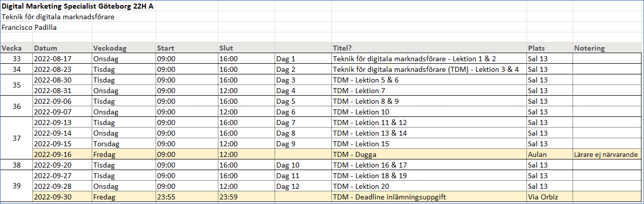
Task: Select the title cell 'Digital Marketing Specialist Göteborg 22H A'
Action: click(76, 6)
